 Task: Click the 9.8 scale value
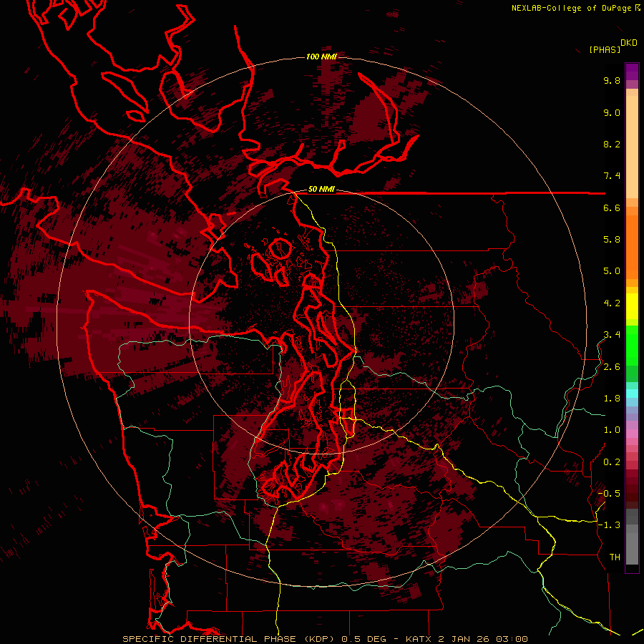pyautogui.click(x=612, y=80)
